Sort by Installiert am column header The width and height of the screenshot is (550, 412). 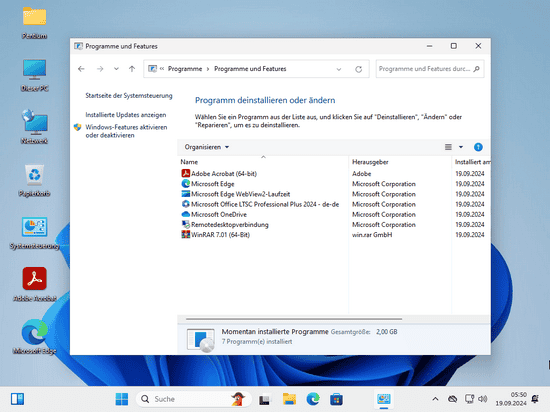pyautogui.click(x=472, y=162)
